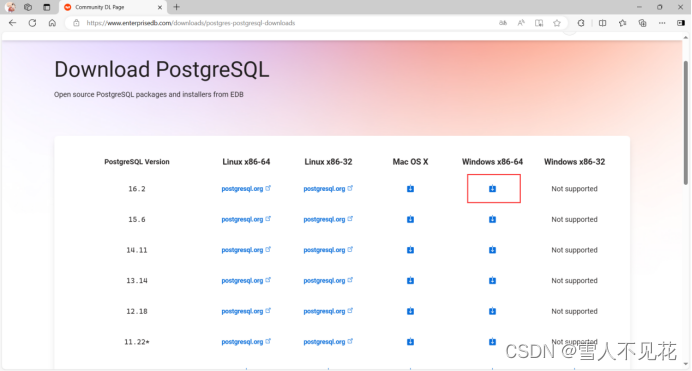Click version 14.11 in the table
Viewport: 692px width, 371px height.
pyautogui.click(x=137, y=250)
